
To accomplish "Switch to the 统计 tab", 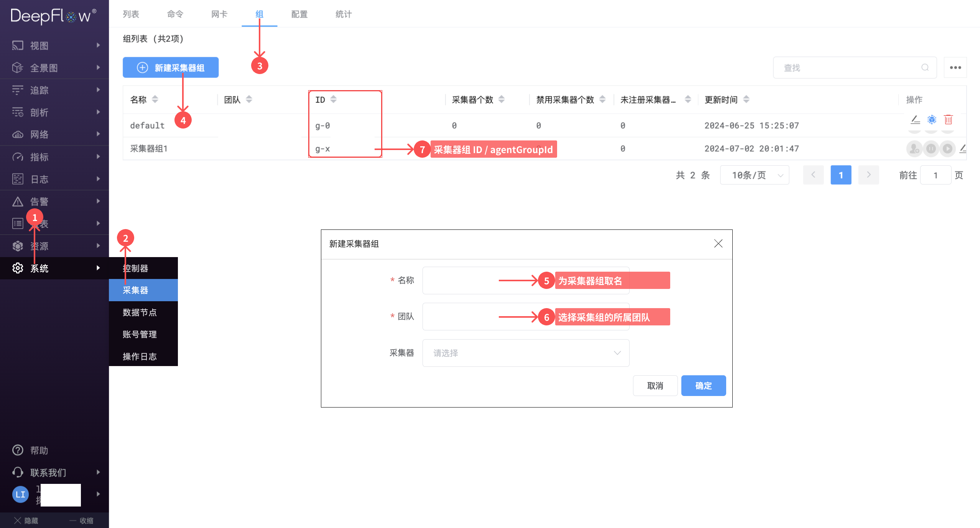I will coord(343,14).
